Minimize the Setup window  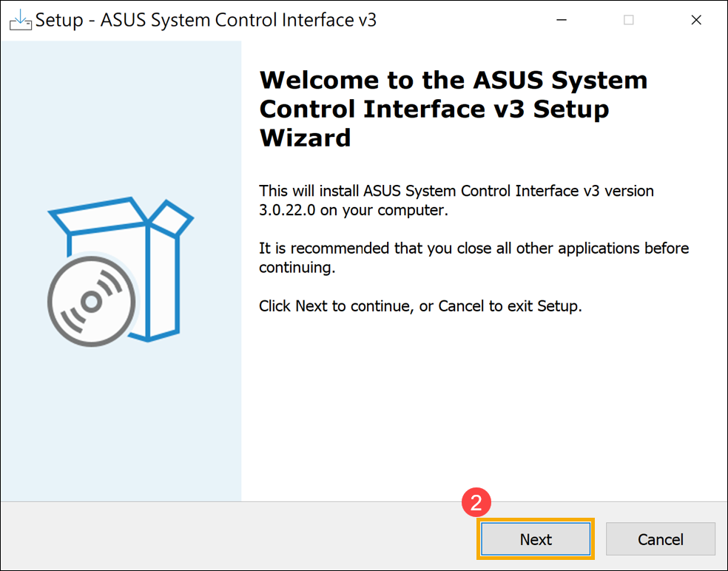click(561, 21)
